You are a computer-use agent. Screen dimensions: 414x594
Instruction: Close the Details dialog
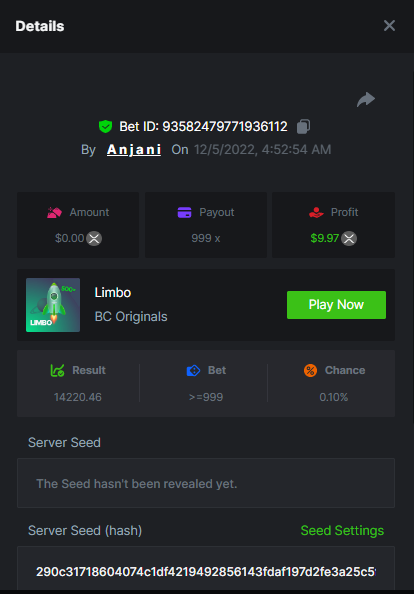389,26
